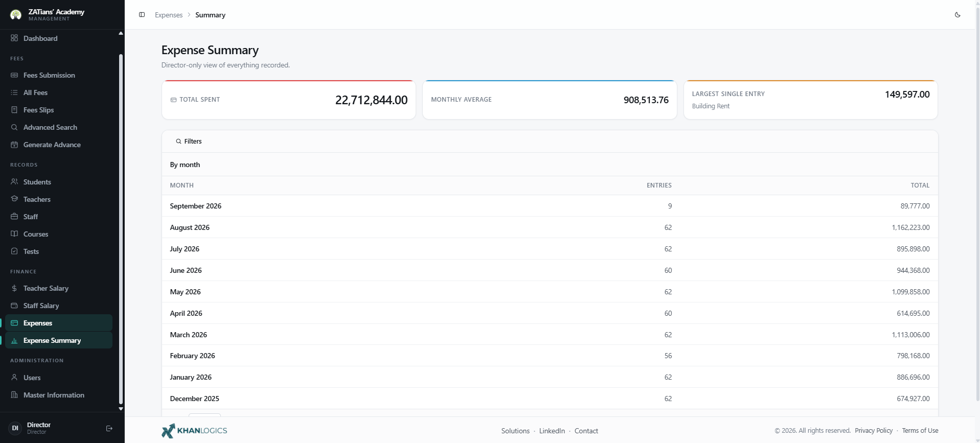Click the Total Spent value 22,712,844.00
Screen dimensions: 980x443
(371, 100)
